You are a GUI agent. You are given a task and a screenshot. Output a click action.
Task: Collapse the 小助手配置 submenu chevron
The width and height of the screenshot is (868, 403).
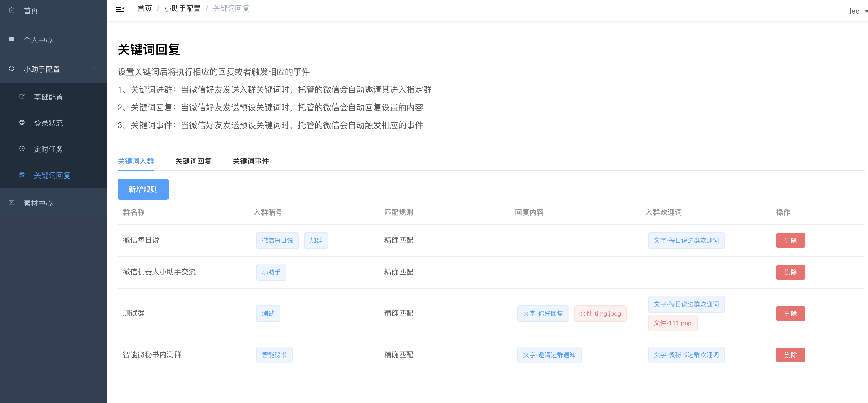click(x=93, y=68)
